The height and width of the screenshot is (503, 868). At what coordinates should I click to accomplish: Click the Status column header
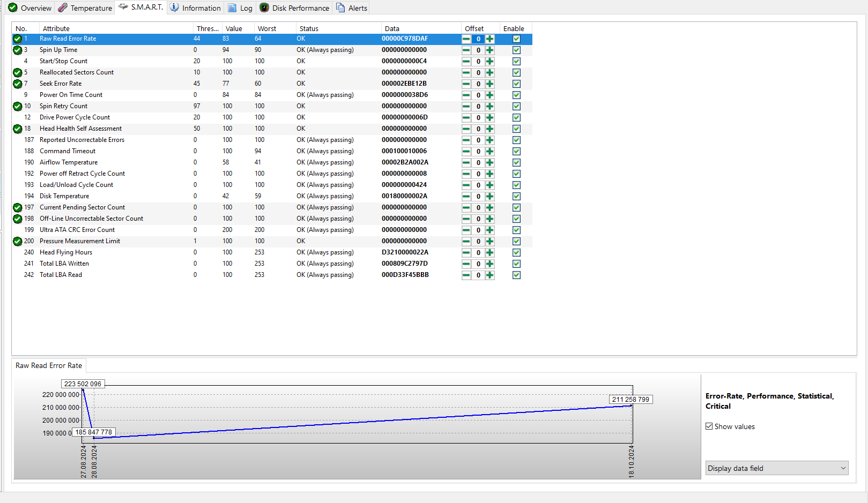[x=309, y=28]
